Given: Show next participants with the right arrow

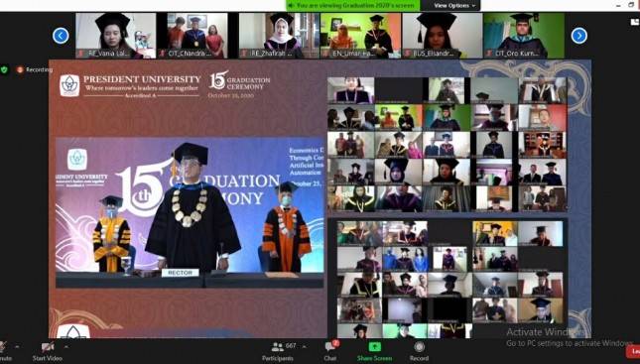Looking at the screenshot, I should point(579,36).
